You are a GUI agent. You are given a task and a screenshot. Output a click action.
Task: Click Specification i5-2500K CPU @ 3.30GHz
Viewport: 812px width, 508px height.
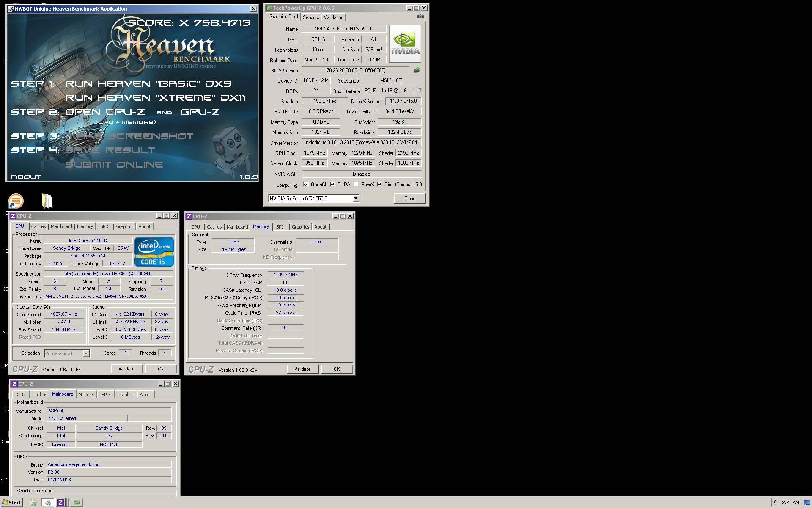coord(108,274)
